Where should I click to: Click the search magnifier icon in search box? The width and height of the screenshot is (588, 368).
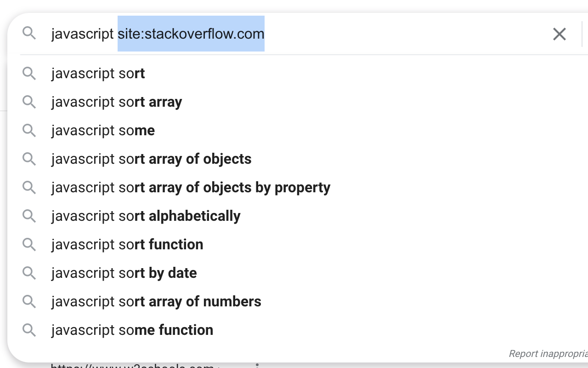pos(29,33)
